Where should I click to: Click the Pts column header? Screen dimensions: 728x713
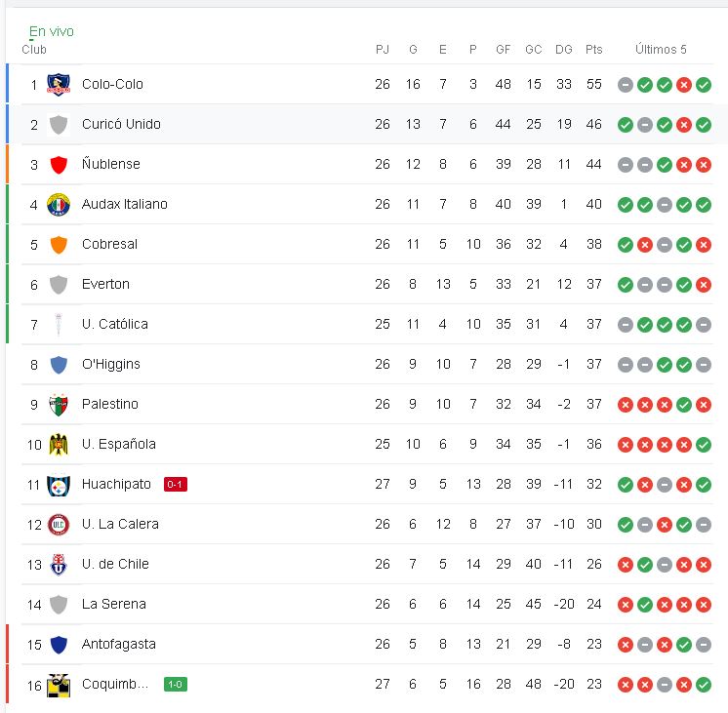tap(594, 49)
